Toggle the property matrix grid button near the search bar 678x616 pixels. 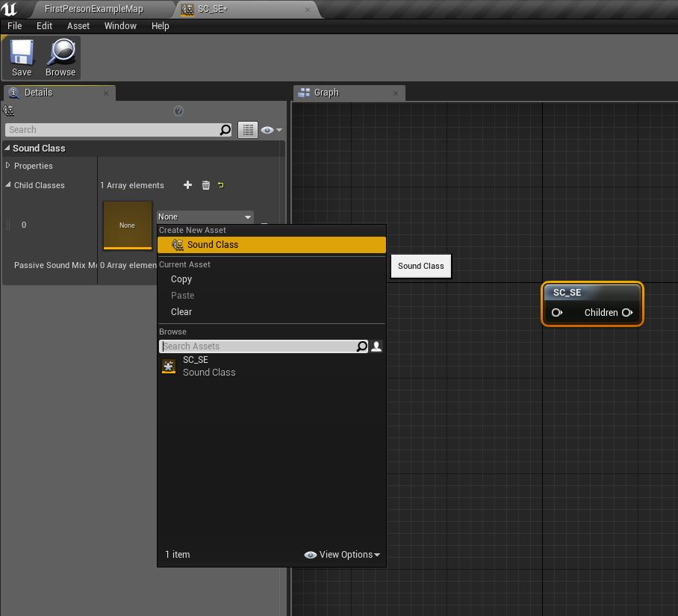(248, 129)
